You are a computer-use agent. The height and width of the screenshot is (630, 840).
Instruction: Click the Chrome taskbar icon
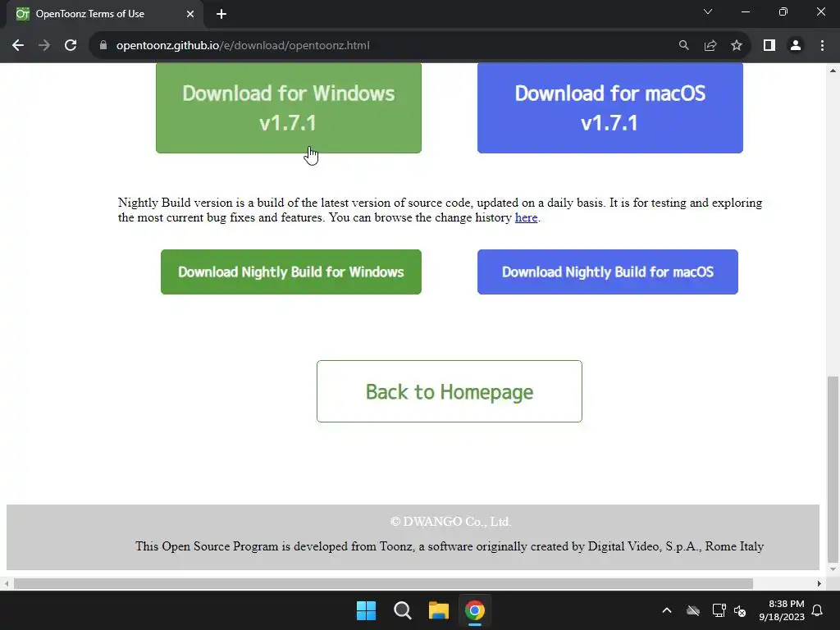(x=475, y=610)
